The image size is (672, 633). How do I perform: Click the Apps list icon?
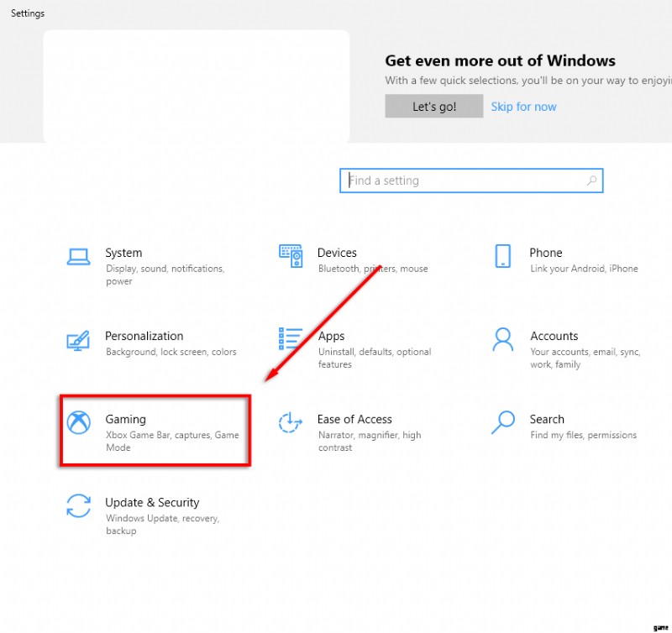291,338
